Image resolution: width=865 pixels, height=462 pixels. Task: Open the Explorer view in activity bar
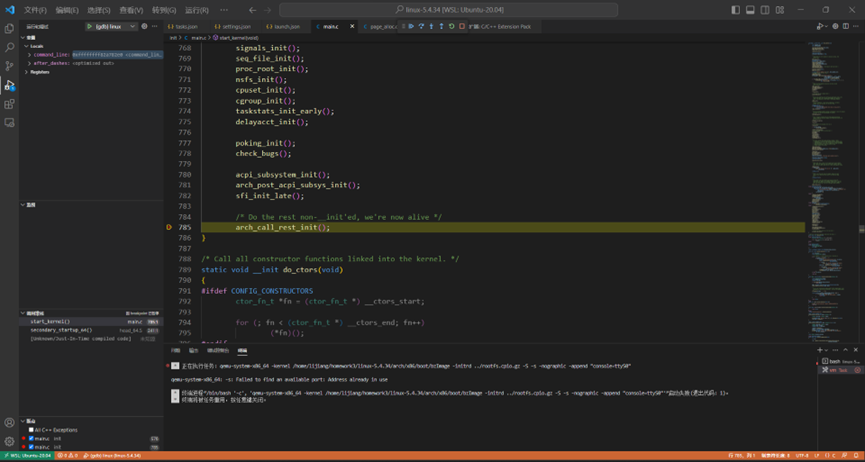coord(10,29)
